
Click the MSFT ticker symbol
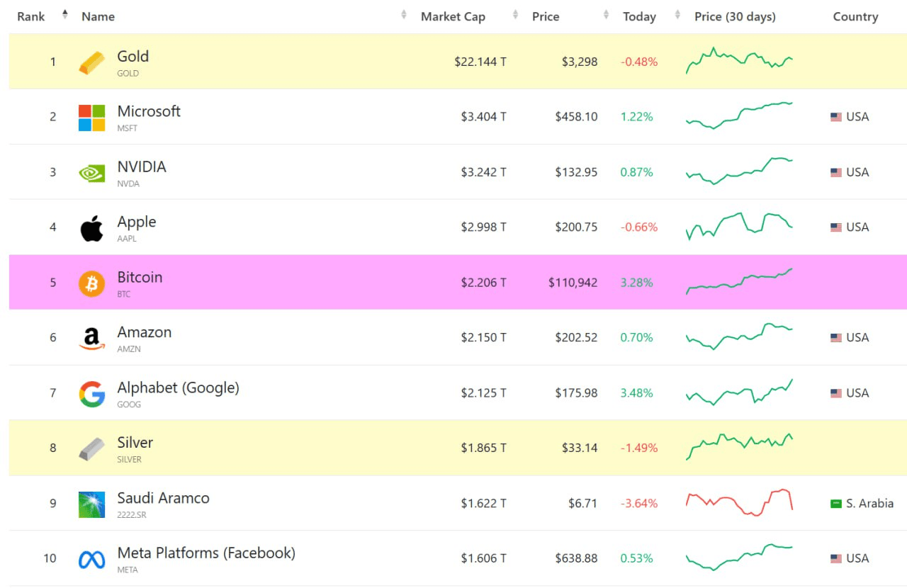click(128, 128)
